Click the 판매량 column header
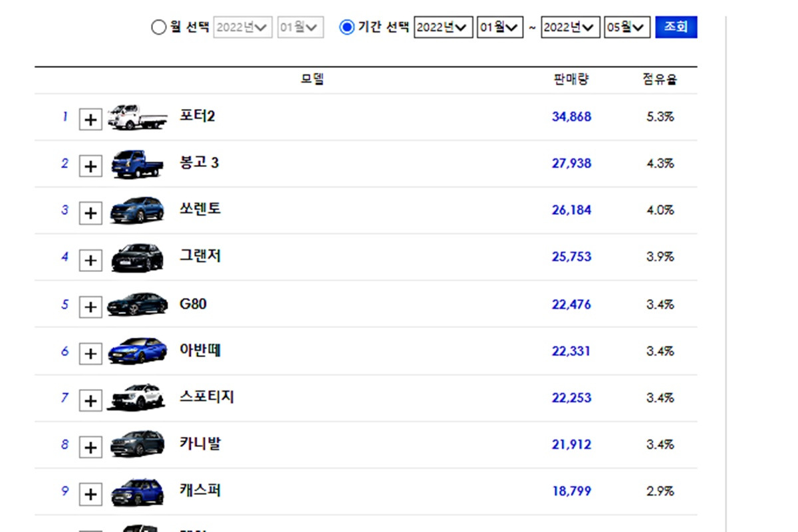Image resolution: width=798 pixels, height=532 pixels. (x=571, y=80)
